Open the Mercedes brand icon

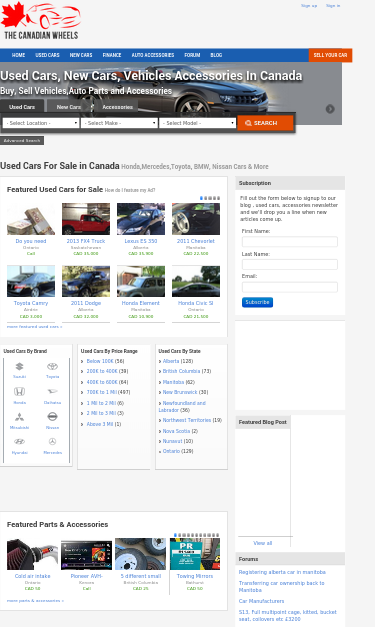coord(52,442)
